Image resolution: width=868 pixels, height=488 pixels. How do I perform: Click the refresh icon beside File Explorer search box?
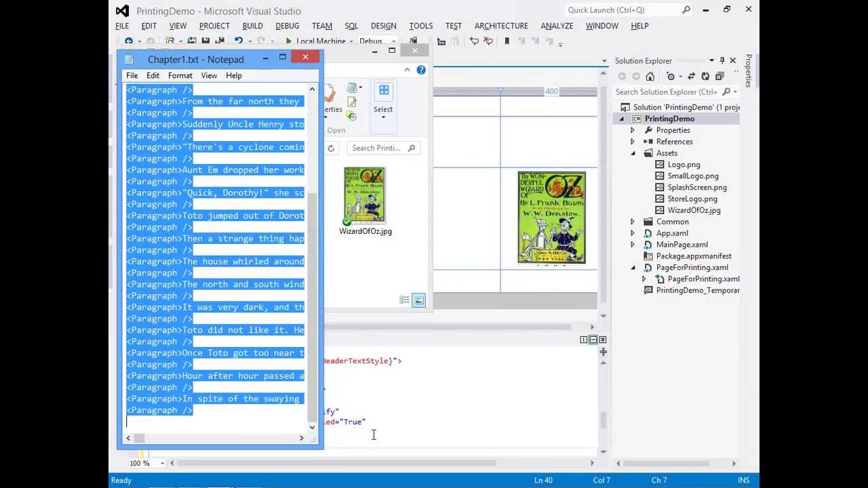[x=331, y=148]
